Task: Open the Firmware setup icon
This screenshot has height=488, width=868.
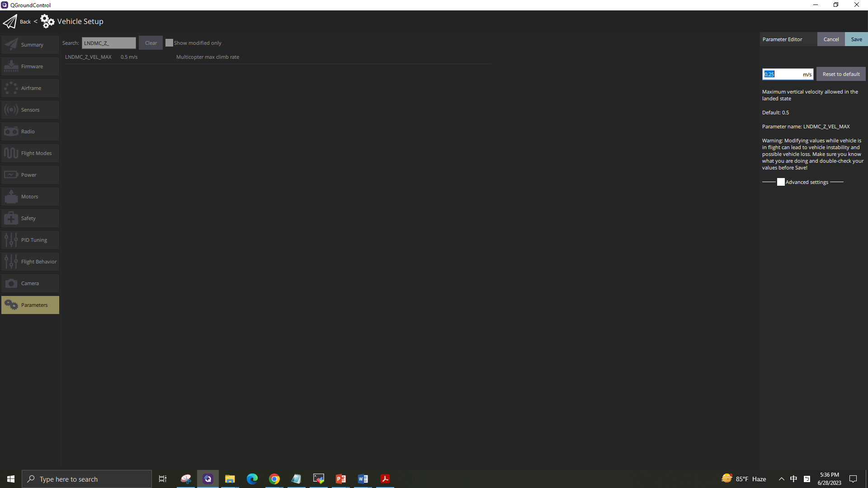Action: tap(11, 66)
